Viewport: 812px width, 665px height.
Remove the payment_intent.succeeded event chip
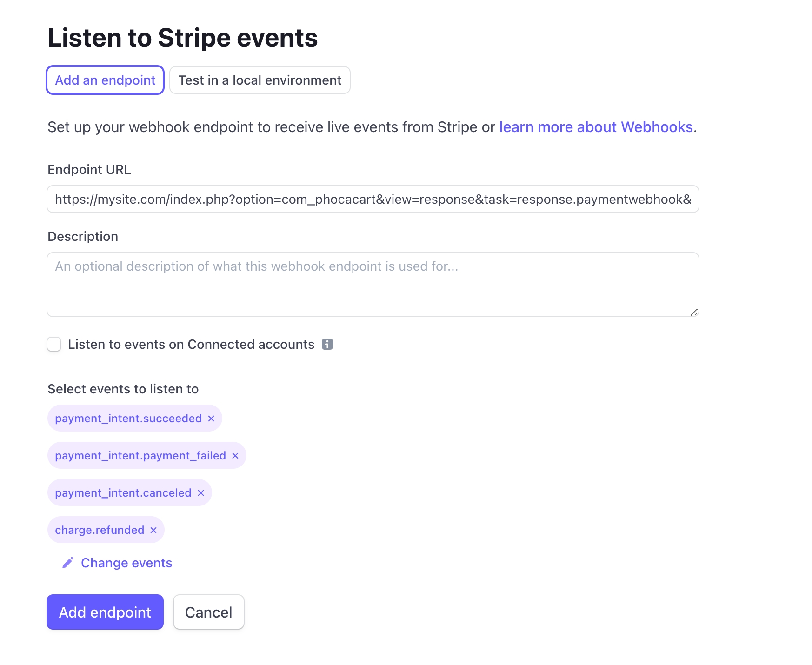(x=211, y=419)
